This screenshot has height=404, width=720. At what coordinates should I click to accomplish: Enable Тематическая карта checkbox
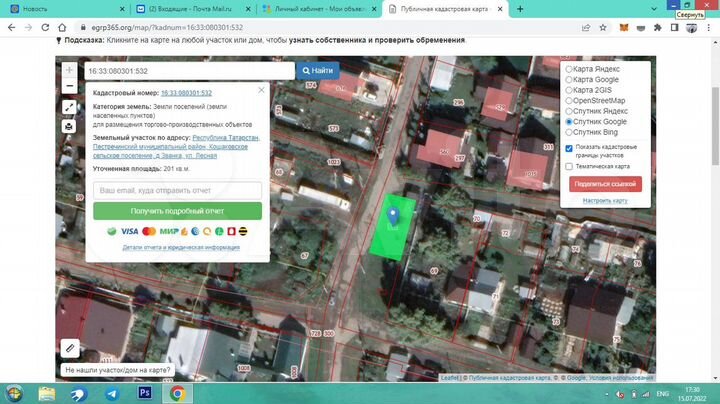[569, 166]
